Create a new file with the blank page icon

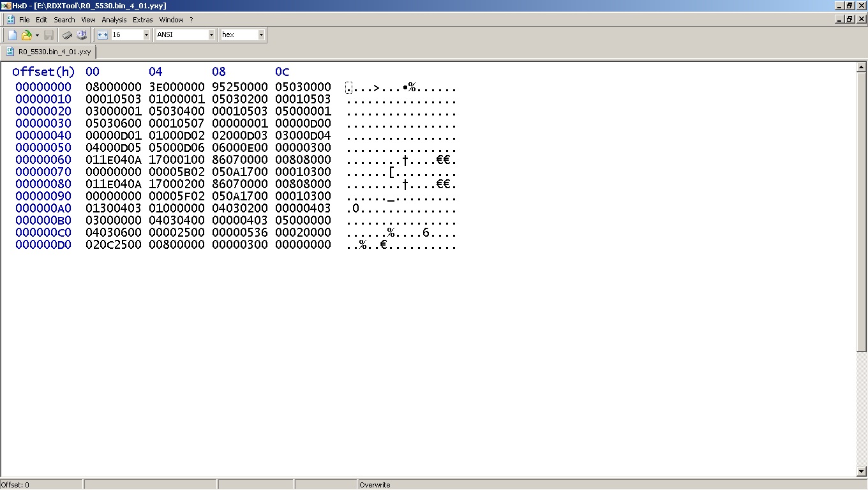pos(12,35)
